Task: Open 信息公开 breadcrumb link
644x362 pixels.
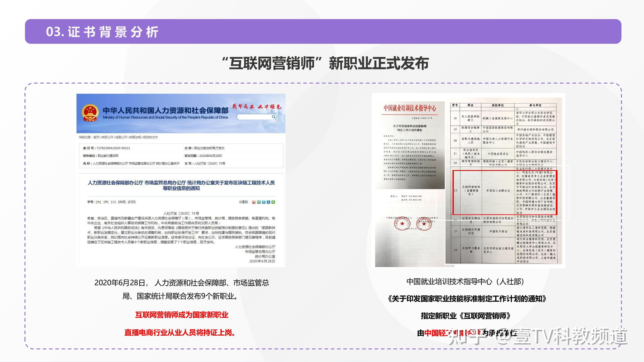Action: pyautogui.click(x=121, y=137)
